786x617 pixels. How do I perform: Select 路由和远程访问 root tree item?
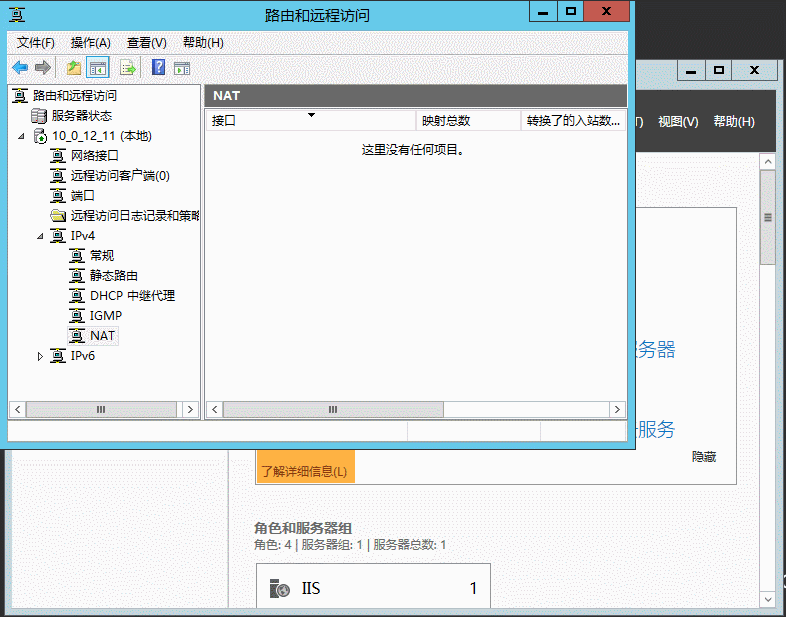(x=75, y=95)
